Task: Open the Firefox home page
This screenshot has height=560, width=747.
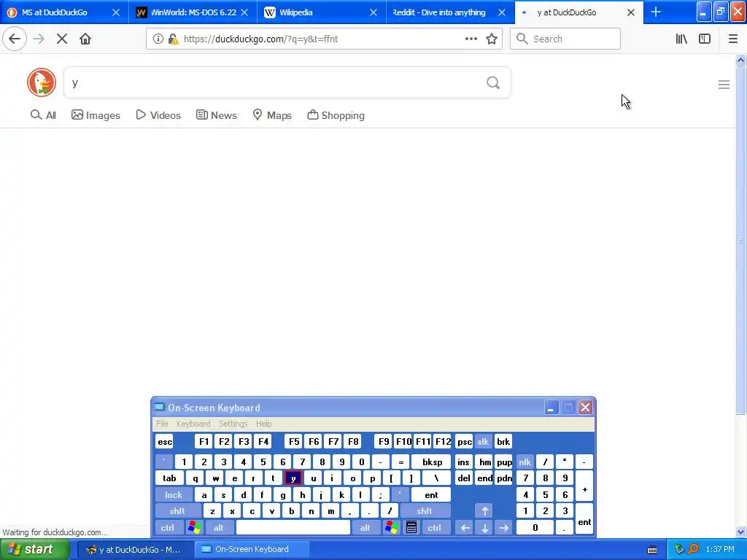Action: click(x=85, y=39)
